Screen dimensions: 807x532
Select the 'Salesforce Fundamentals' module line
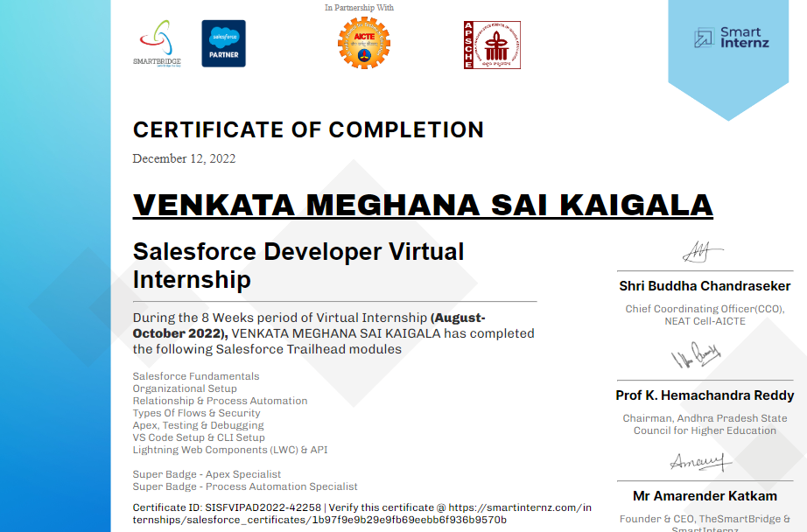(196, 376)
